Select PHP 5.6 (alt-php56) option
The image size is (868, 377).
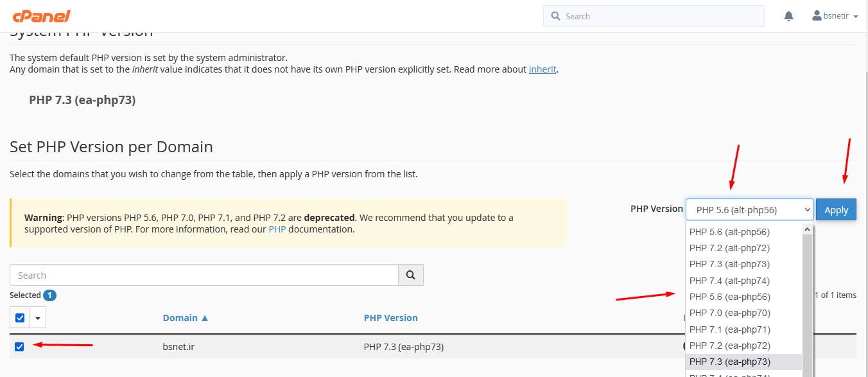(x=744, y=232)
